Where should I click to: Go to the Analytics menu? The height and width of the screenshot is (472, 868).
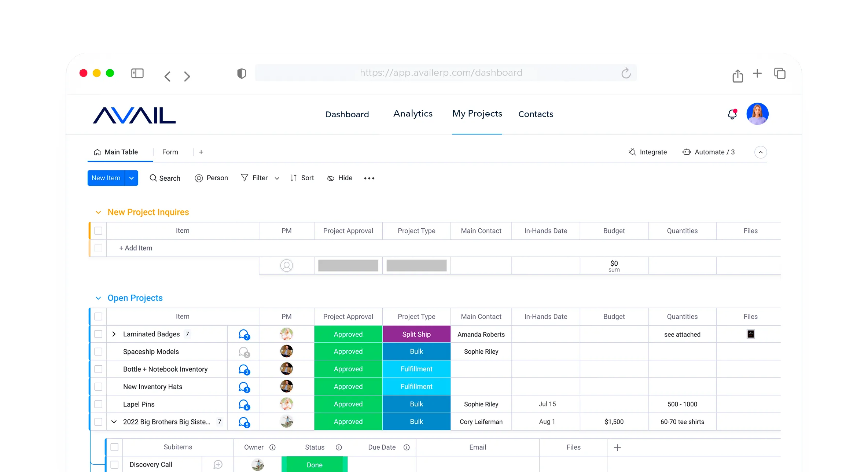413,114
